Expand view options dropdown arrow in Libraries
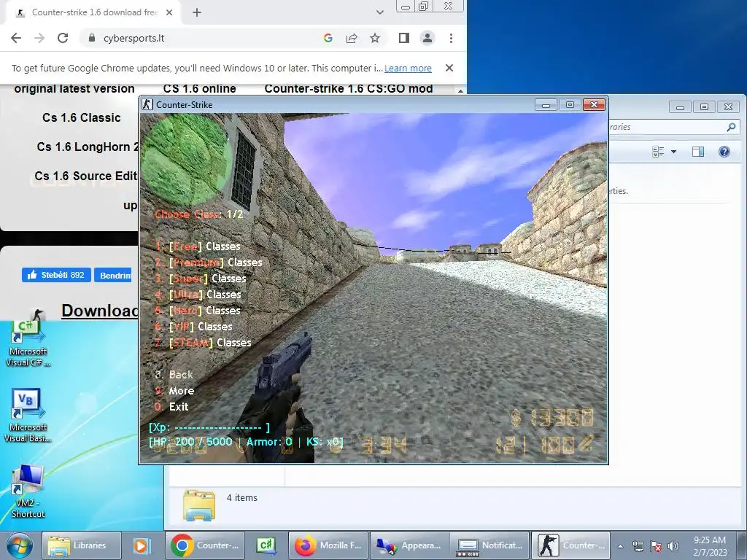747x560 pixels. tap(673, 152)
